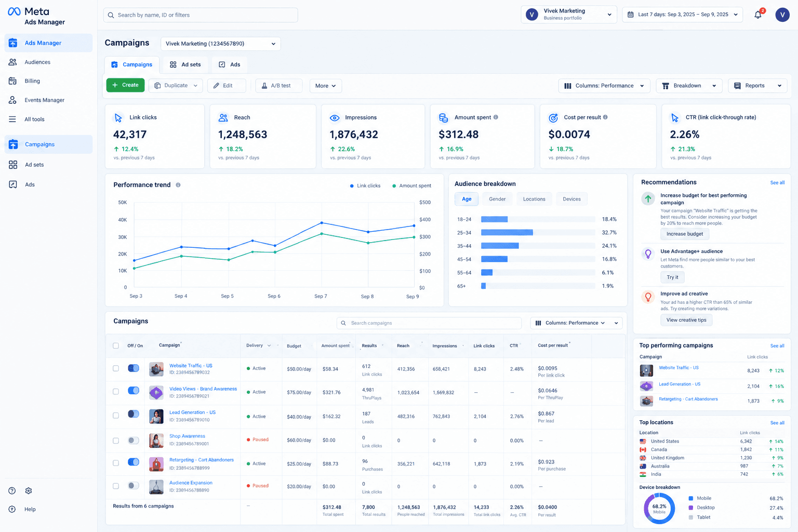Click the Search campaigns input field
Viewport: 798px width, 532px height.
click(x=429, y=323)
